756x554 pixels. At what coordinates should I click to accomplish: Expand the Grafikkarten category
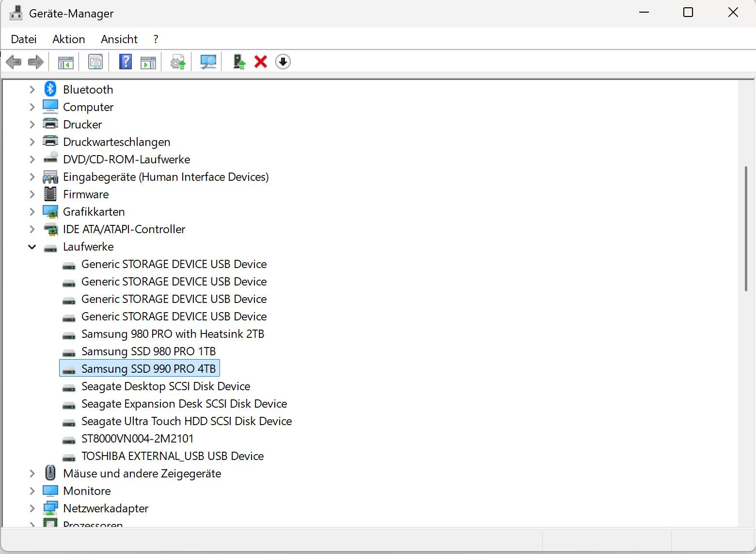(32, 212)
